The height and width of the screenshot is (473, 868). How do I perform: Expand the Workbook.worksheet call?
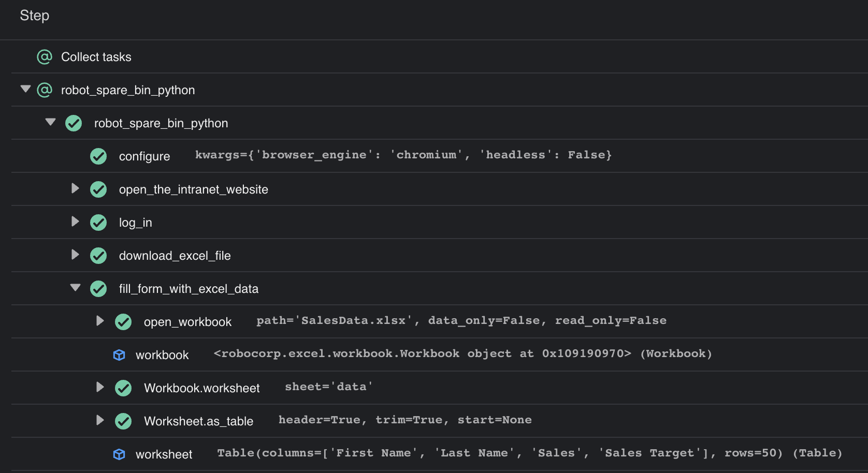(x=100, y=387)
